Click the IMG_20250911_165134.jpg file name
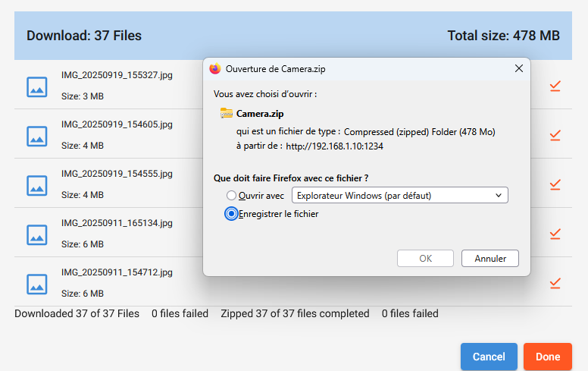This screenshot has width=588, height=371. [117, 223]
